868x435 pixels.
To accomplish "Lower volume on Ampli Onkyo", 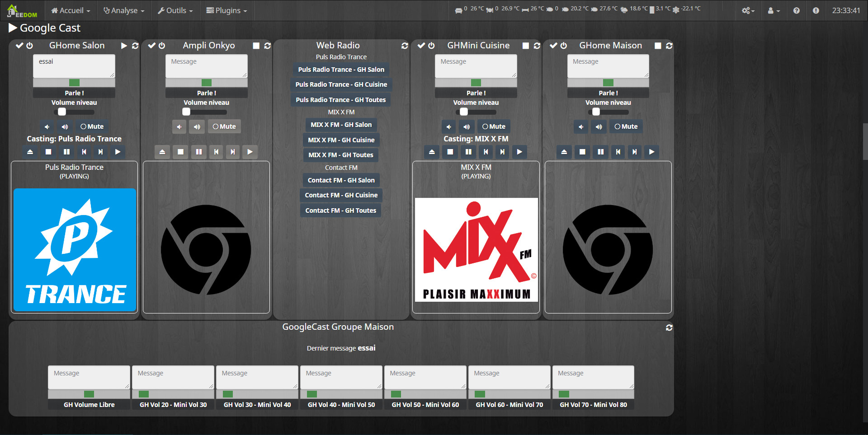I will [x=179, y=126].
